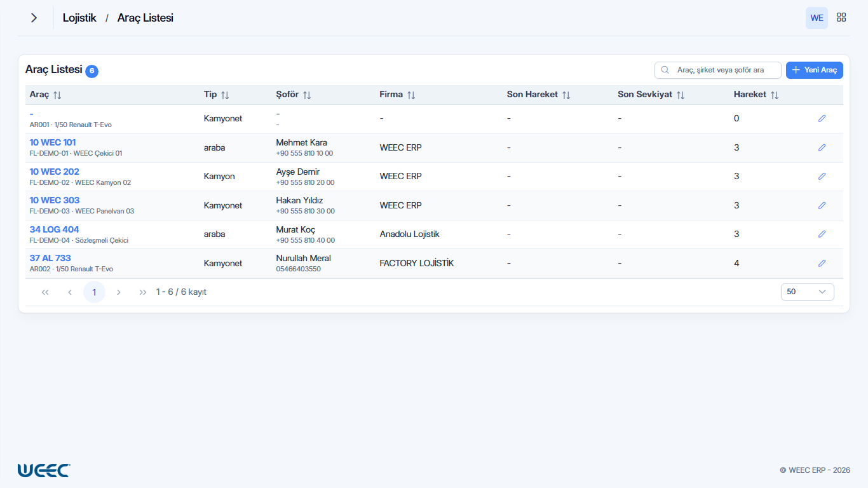Go to the next page
868x488 pixels.
[119, 292]
